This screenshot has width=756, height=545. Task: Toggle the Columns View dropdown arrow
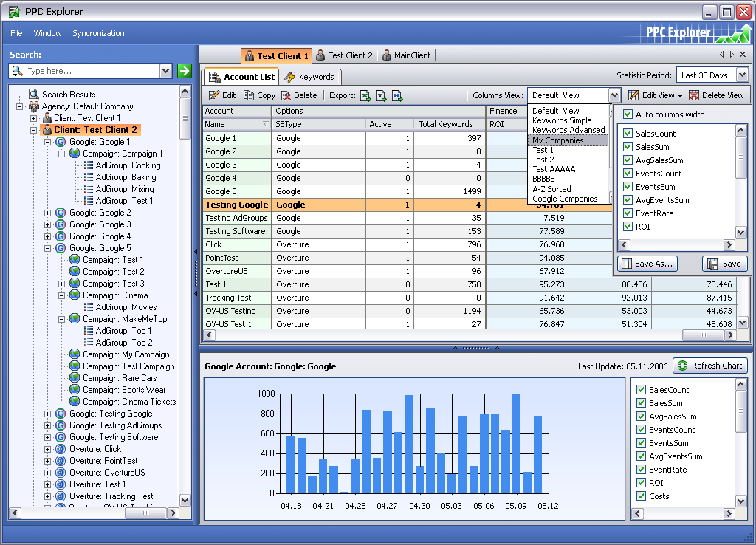coord(614,95)
